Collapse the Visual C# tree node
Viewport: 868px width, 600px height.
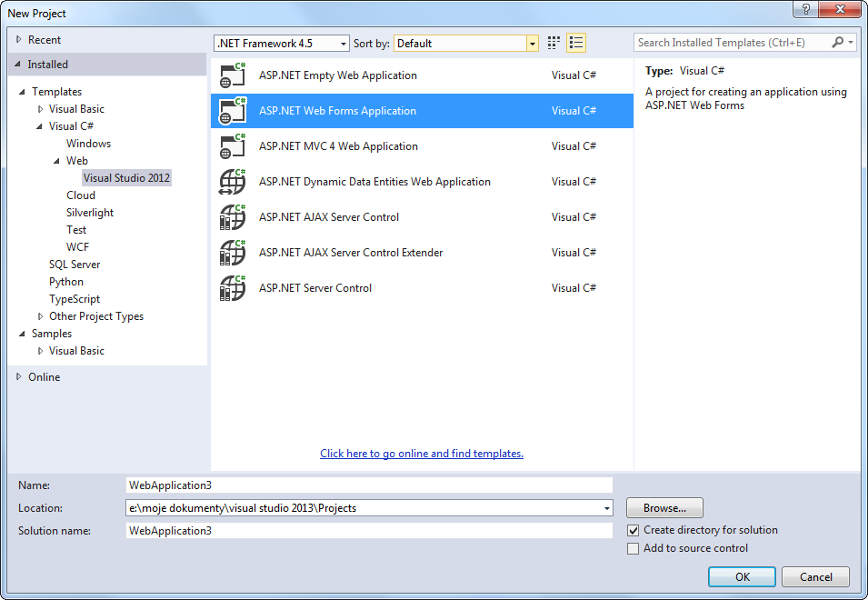point(39,126)
